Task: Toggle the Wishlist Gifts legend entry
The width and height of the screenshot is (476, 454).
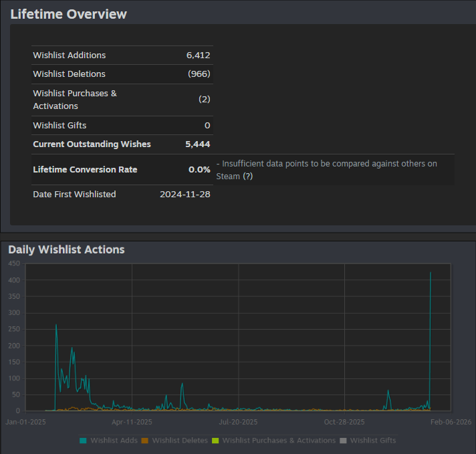Action: (368, 441)
